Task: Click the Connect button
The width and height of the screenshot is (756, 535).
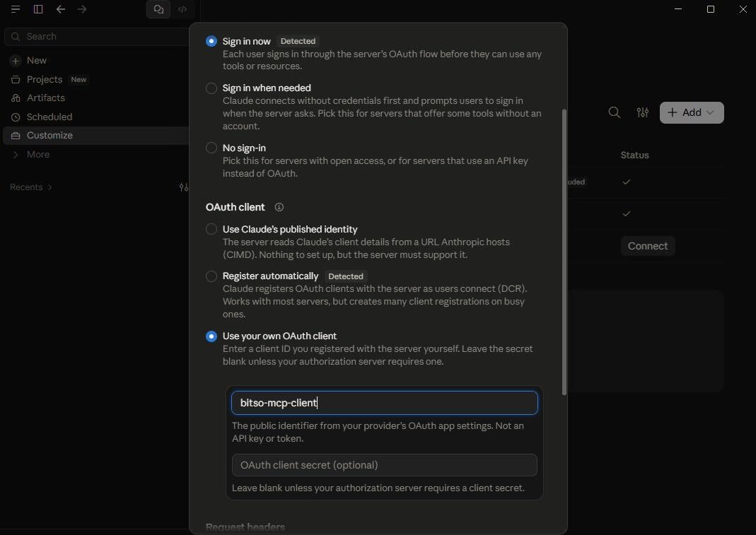Action: pyautogui.click(x=648, y=246)
